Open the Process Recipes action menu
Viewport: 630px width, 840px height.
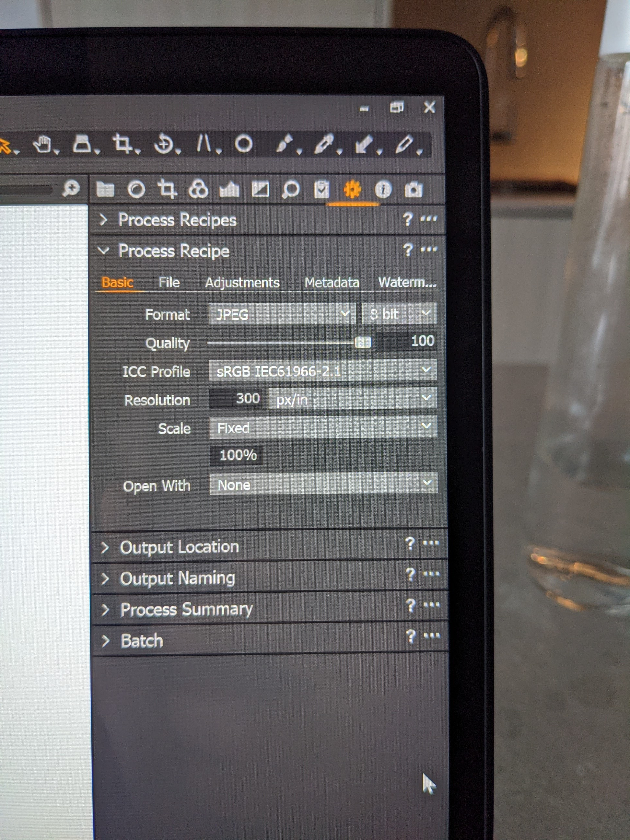point(428,219)
